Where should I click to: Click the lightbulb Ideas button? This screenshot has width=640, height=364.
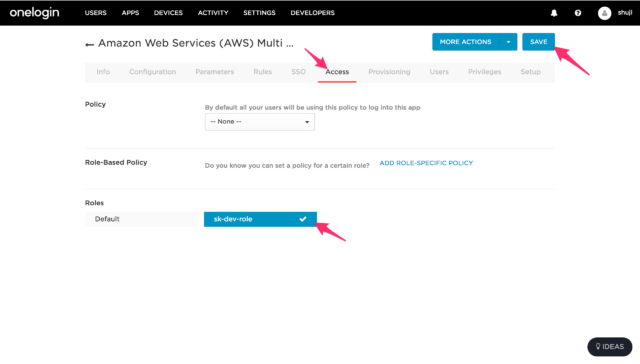click(x=609, y=346)
